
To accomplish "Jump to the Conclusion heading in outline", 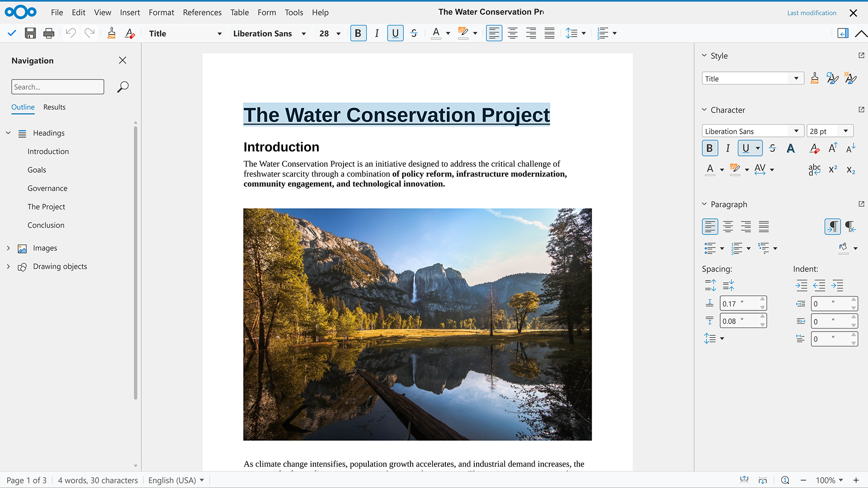I will pyautogui.click(x=46, y=225).
